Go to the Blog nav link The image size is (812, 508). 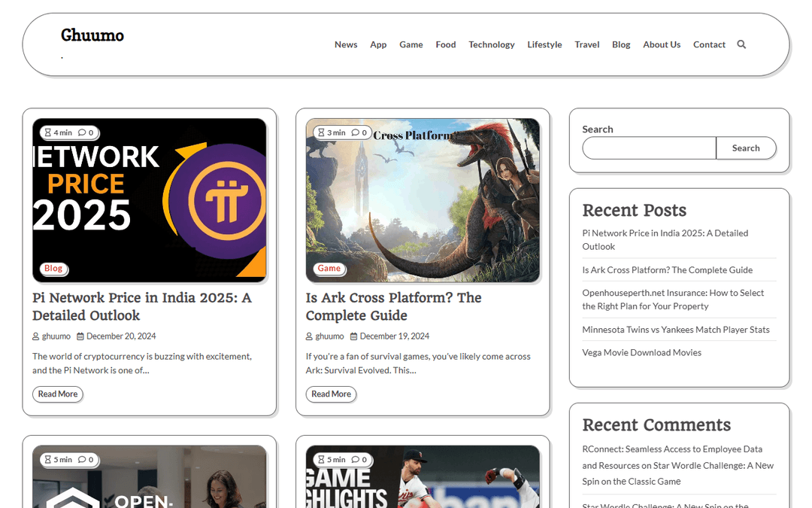(x=621, y=44)
